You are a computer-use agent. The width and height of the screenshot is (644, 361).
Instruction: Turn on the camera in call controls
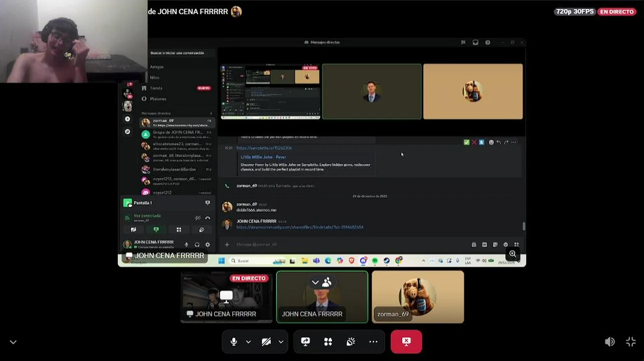point(266,341)
